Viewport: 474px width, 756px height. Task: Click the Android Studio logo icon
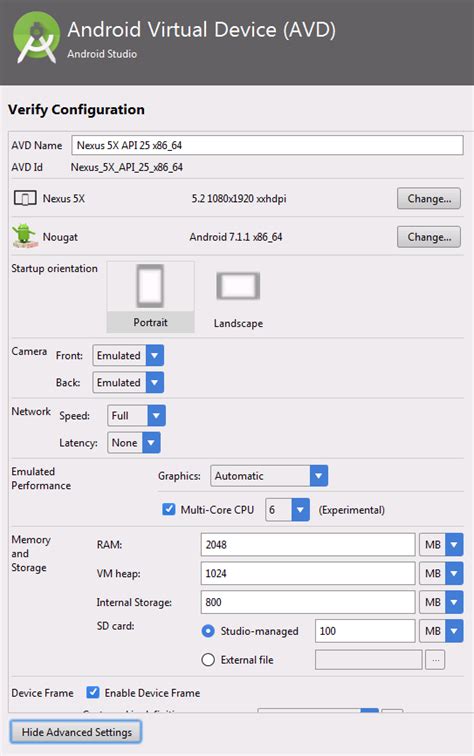point(37,38)
